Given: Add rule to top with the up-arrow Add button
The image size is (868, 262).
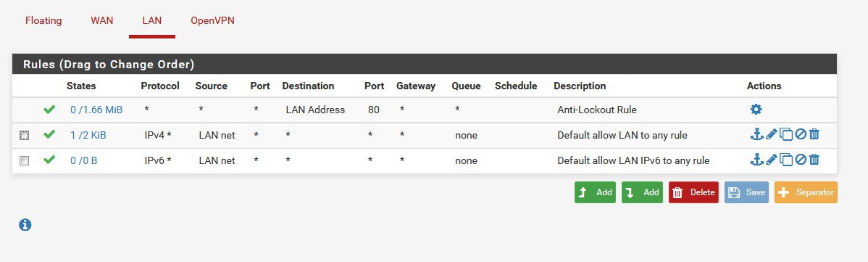Looking at the screenshot, I should click(595, 192).
